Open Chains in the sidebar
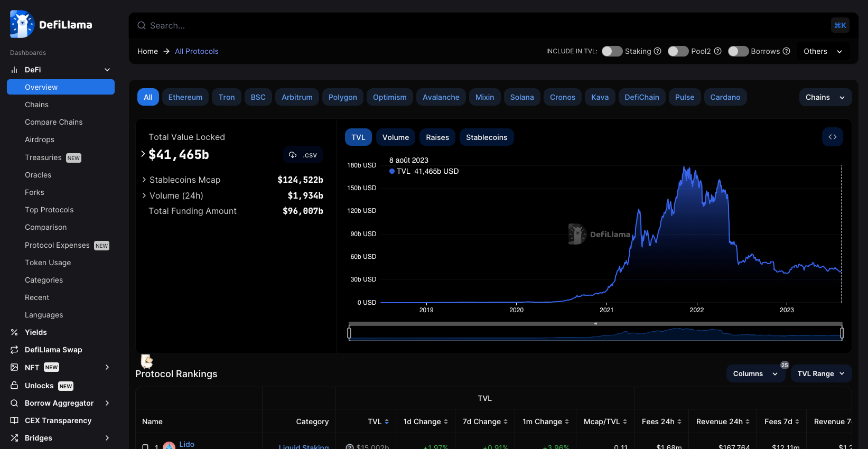This screenshot has width=868, height=449. pos(36,105)
